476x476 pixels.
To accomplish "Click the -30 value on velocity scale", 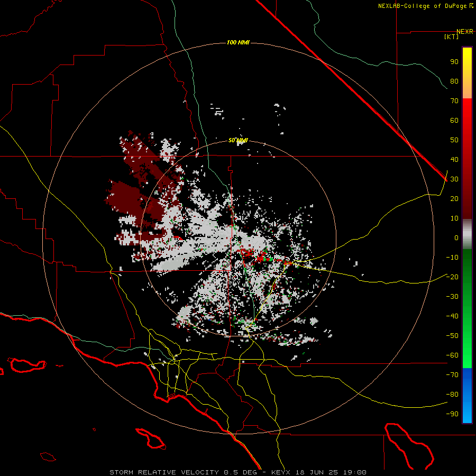I will click(452, 297).
